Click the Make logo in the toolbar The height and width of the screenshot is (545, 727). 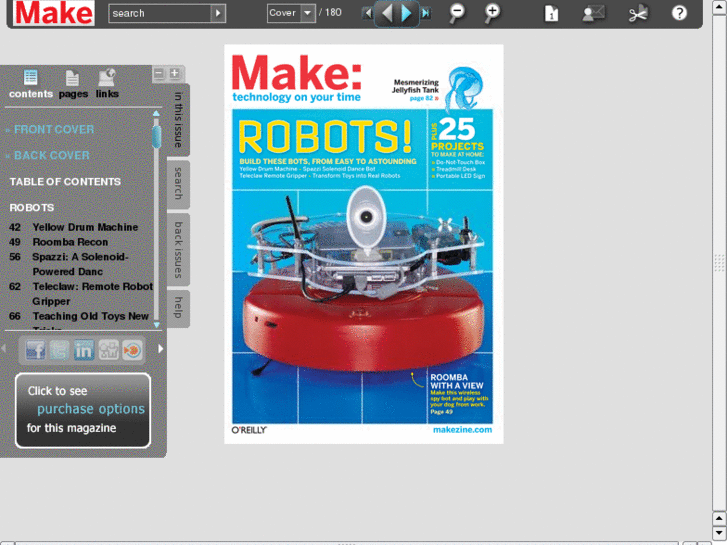54,13
